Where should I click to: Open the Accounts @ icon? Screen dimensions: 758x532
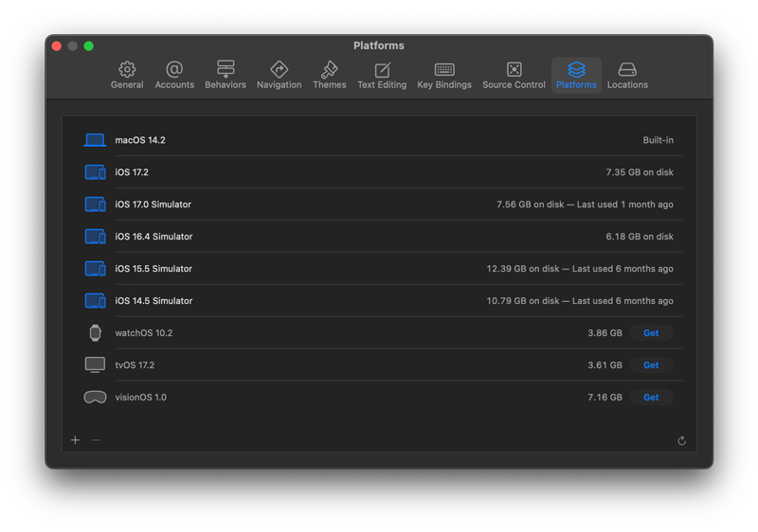[x=174, y=69]
